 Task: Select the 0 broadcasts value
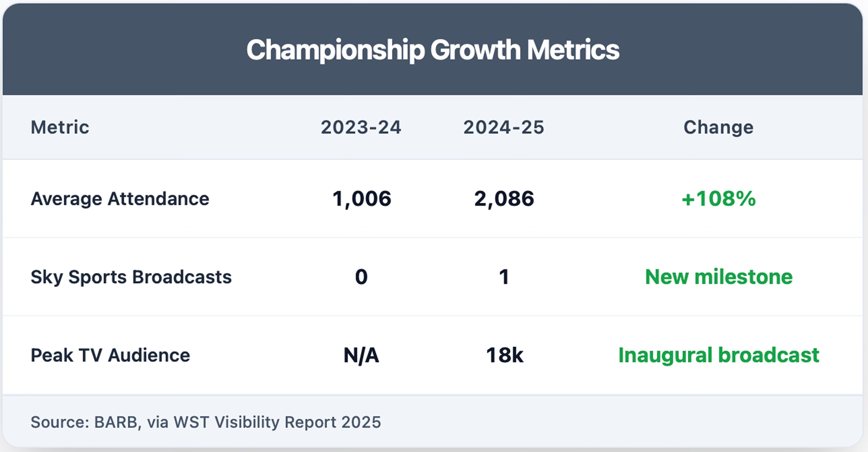click(361, 277)
